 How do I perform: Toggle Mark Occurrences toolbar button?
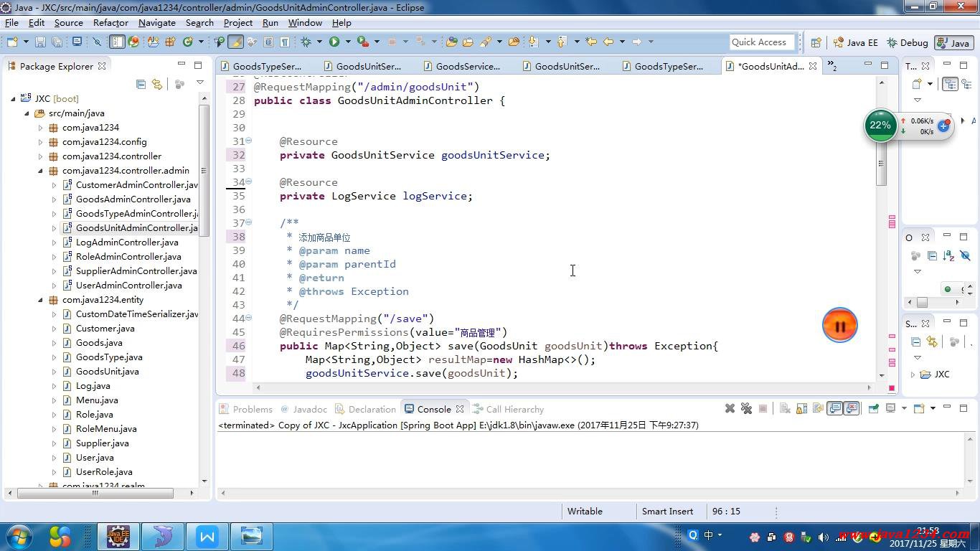tap(235, 42)
